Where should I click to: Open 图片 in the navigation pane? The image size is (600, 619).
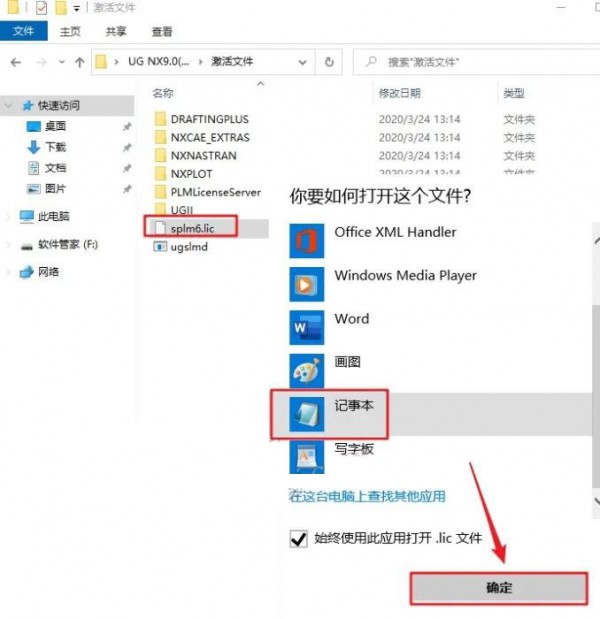coord(55,189)
